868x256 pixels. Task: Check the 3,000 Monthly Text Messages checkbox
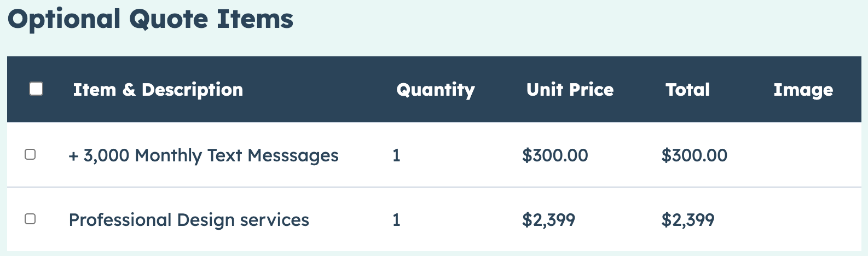tap(30, 155)
